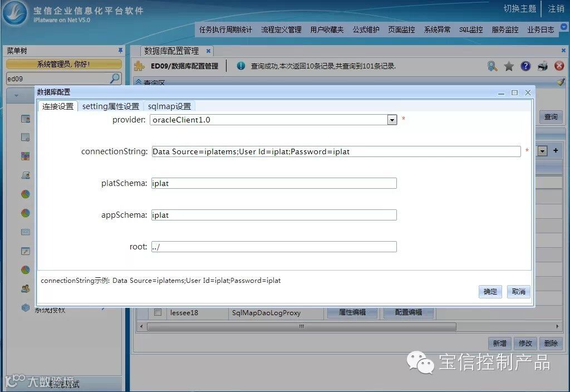Click the 新增 button
This screenshot has height=392, width=570.
point(499,343)
